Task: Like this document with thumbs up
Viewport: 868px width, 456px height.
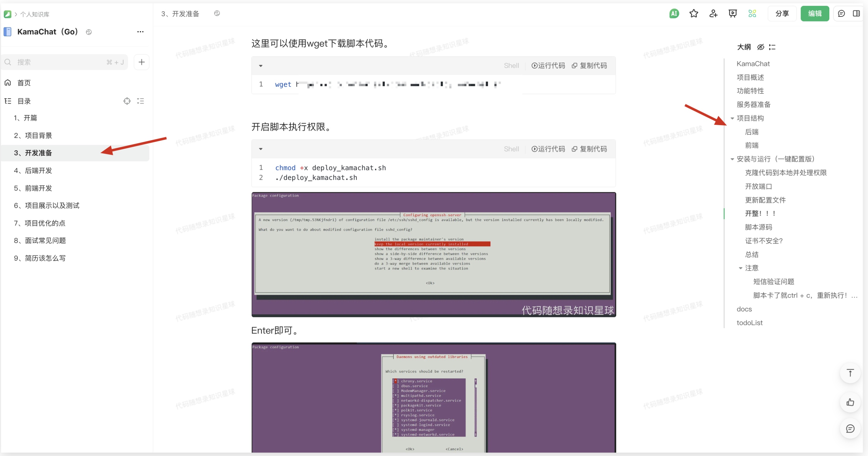Action: click(850, 402)
